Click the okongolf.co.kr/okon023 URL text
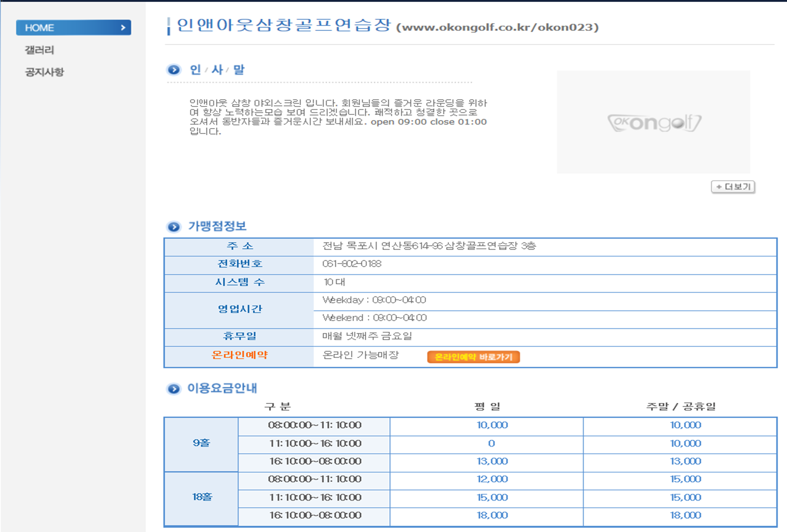 tap(497, 27)
